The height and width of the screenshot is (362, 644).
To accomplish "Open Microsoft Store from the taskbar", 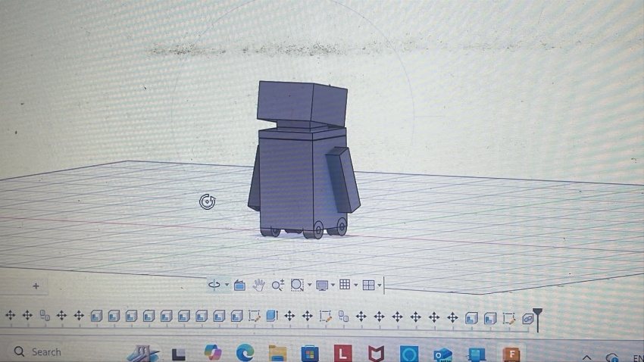I will [x=310, y=353].
